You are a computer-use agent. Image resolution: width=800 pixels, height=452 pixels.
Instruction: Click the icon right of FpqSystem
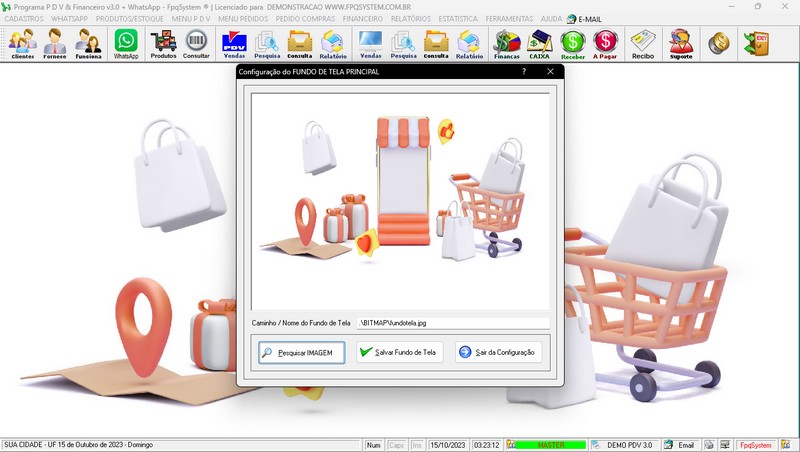click(x=785, y=445)
